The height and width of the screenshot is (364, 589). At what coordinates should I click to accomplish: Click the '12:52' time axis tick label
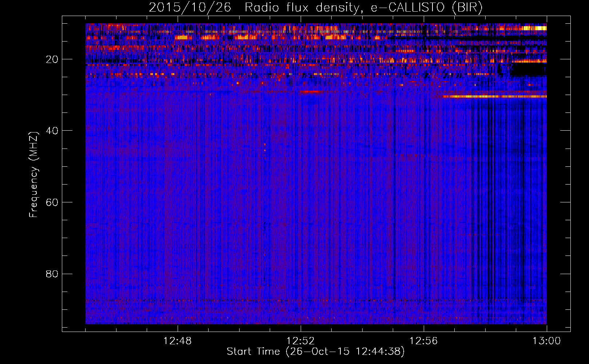coord(301,341)
